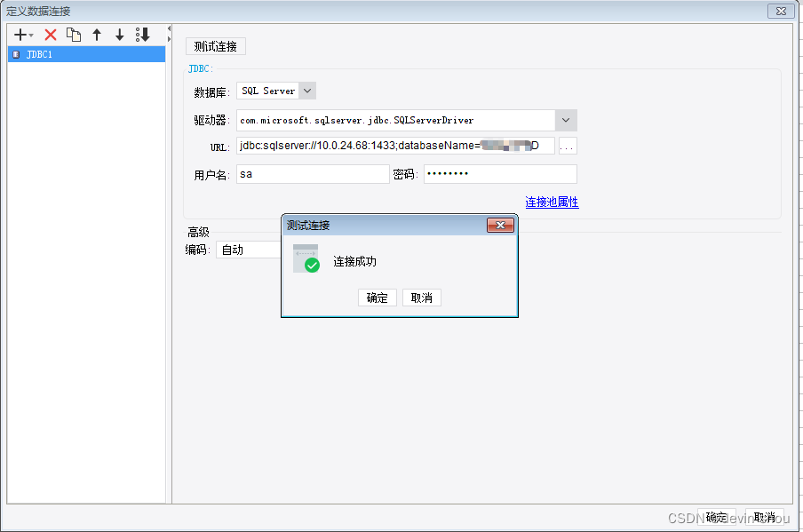Collapse the left panel splitter arrow
Screen dimensions: 803x532
(169, 28)
